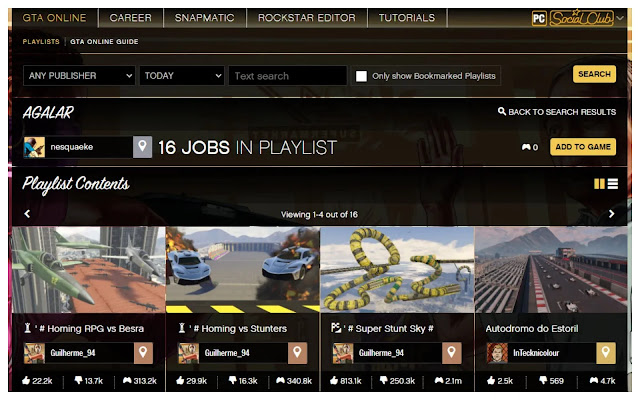Click job type icon on Homing vs Stunters
This screenshot has height=400, width=640.
[x=182, y=328]
